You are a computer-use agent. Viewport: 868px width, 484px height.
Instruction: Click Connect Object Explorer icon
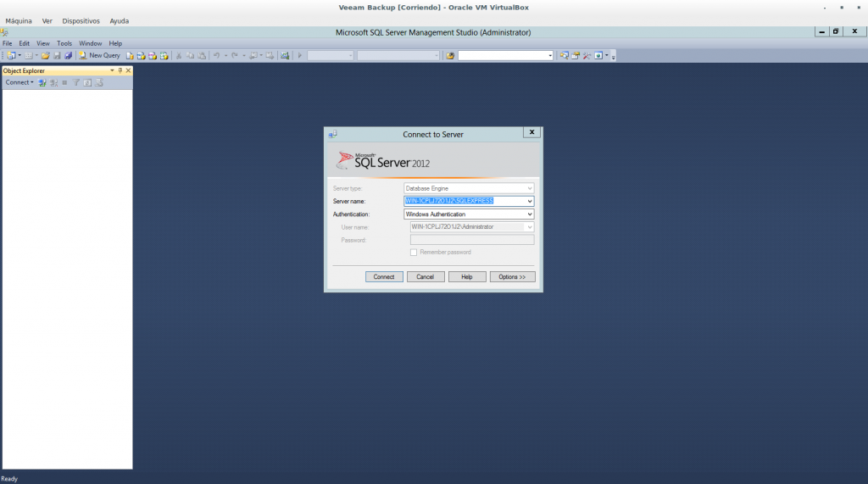coord(42,82)
